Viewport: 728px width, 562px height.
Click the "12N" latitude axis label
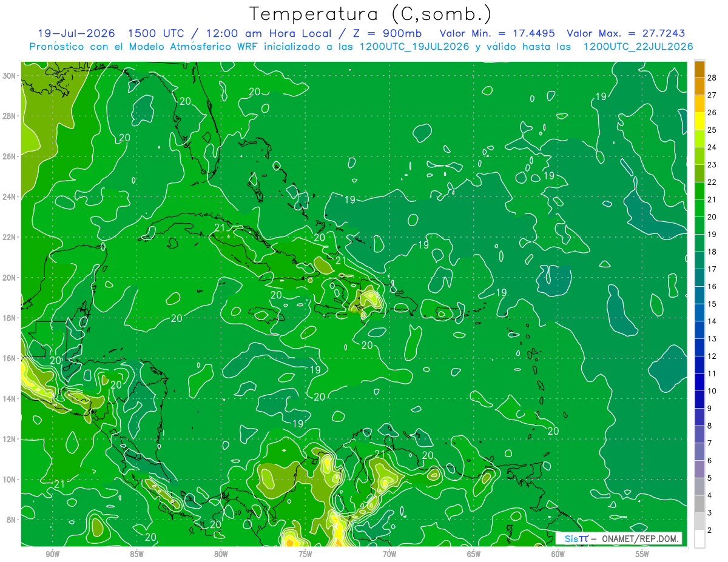(10, 438)
